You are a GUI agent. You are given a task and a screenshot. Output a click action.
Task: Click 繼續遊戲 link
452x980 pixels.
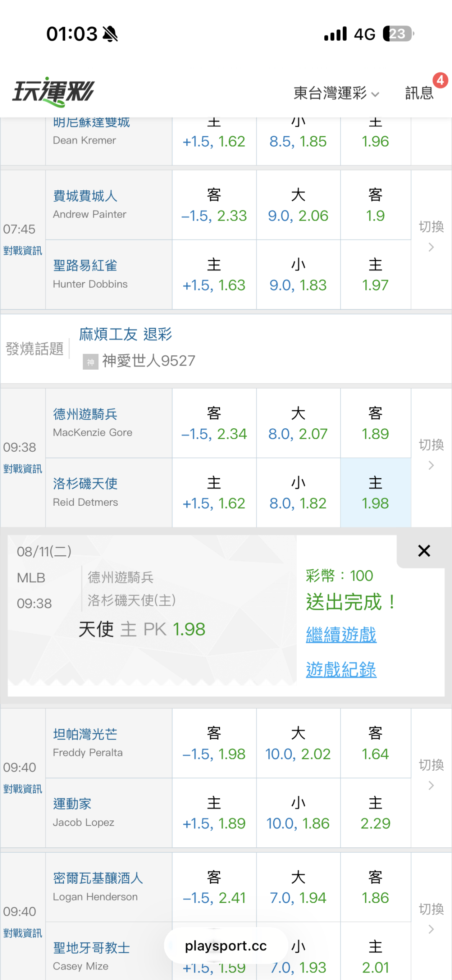point(341,635)
